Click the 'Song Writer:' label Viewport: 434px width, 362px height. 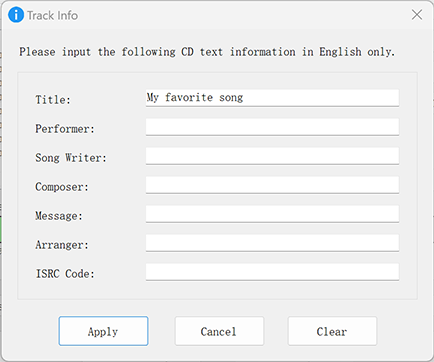(71, 158)
